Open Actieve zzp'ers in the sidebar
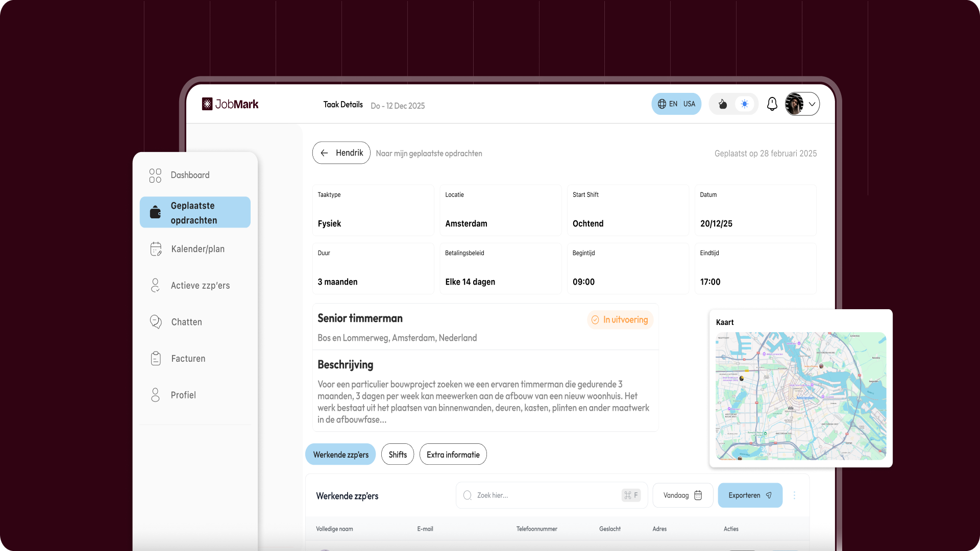 tap(200, 286)
